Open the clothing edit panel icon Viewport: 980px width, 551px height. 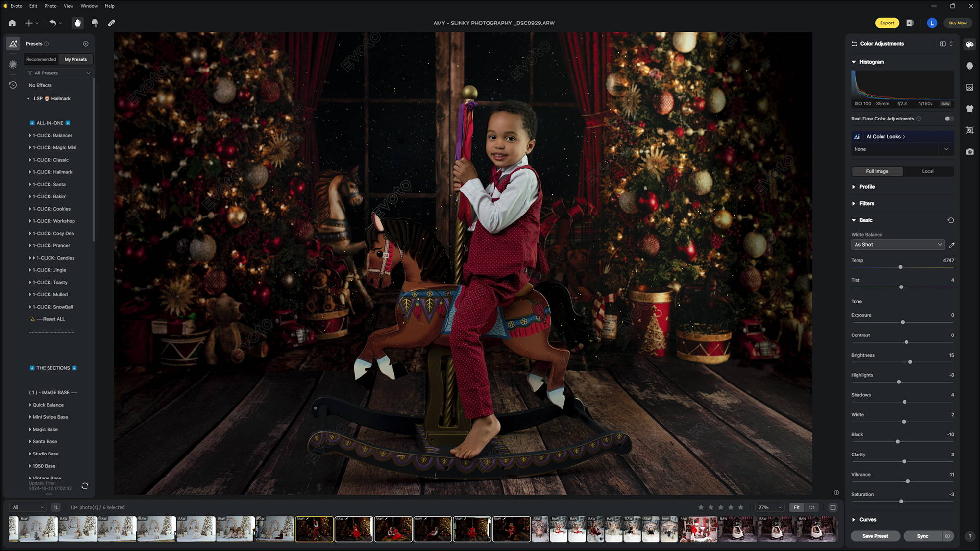(x=969, y=109)
